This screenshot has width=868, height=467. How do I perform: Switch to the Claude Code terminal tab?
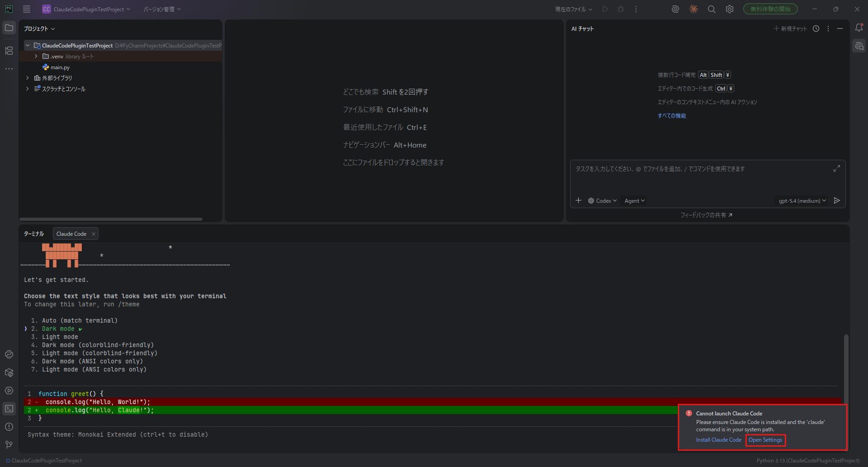[71, 234]
